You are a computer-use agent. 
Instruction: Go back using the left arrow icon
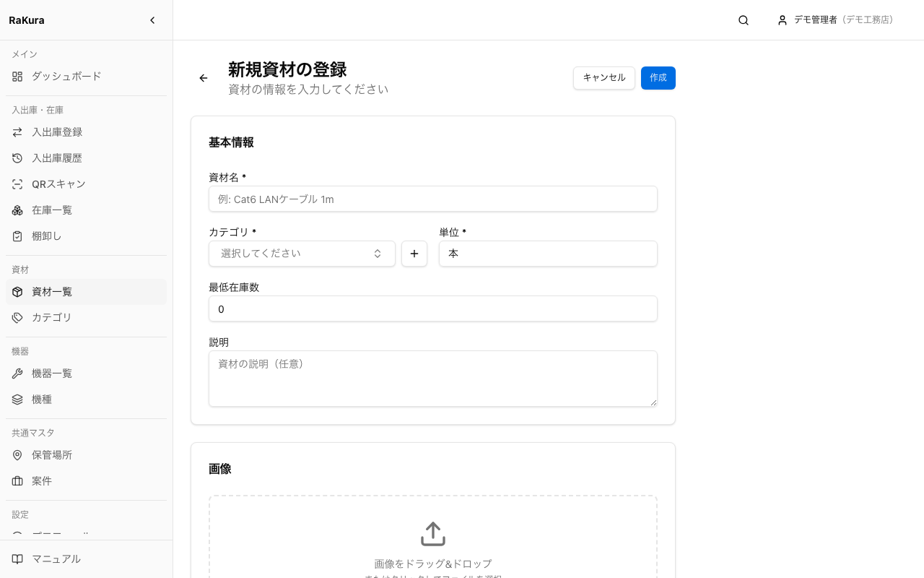click(204, 78)
